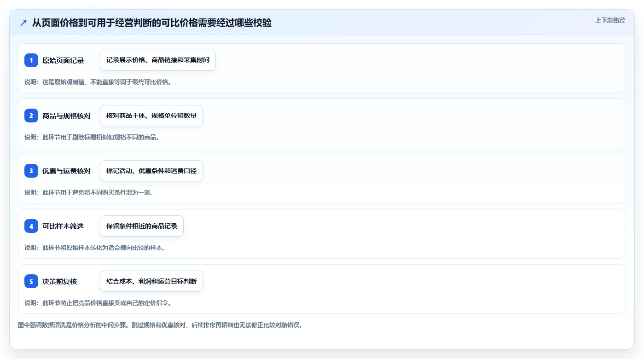Click the note 此环节用于剔除标题相似但规格不同的商品

(92, 137)
